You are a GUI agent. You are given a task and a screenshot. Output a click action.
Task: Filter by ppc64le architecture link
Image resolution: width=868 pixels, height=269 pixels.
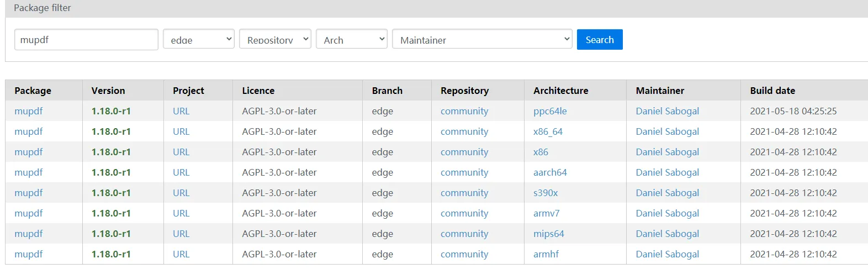tap(550, 111)
